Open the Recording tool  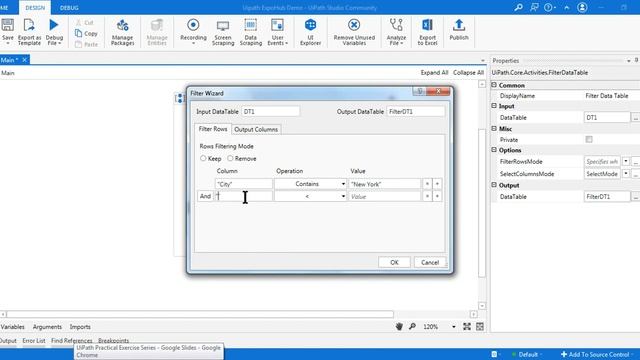click(193, 32)
